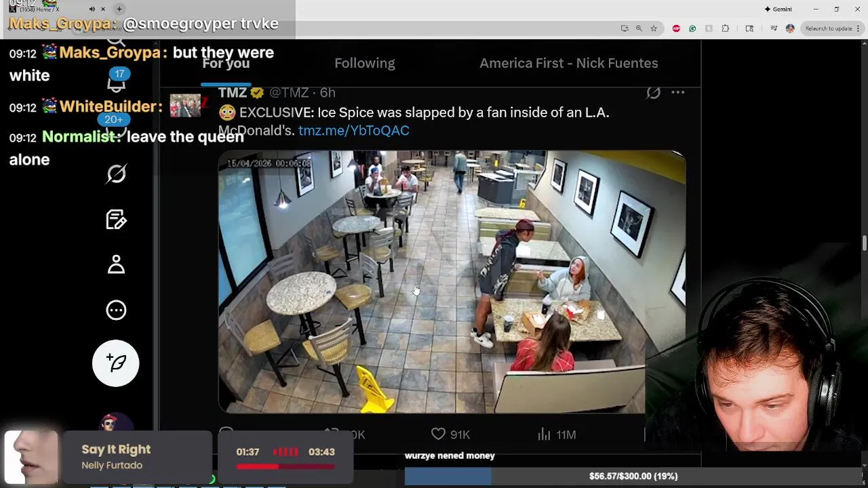Image resolution: width=868 pixels, height=488 pixels.
Task: Click the @smoegroyper trvke chat message
Action: point(200,24)
